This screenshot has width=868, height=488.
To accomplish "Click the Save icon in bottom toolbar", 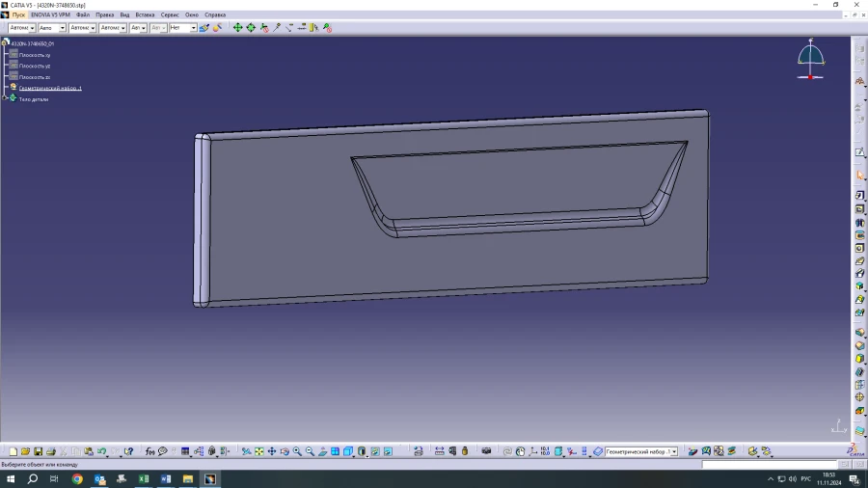I will (39, 451).
